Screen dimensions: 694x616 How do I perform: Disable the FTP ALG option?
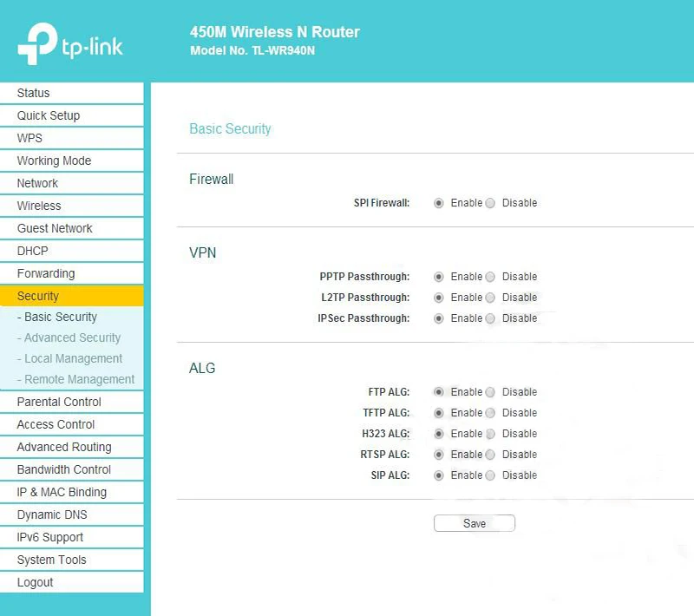[x=490, y=392]
